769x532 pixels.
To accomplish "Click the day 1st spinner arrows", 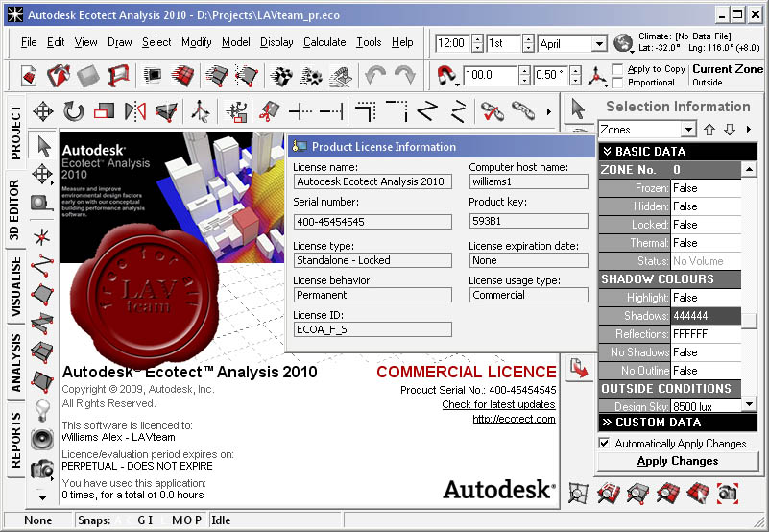I will tap(528, 43).
